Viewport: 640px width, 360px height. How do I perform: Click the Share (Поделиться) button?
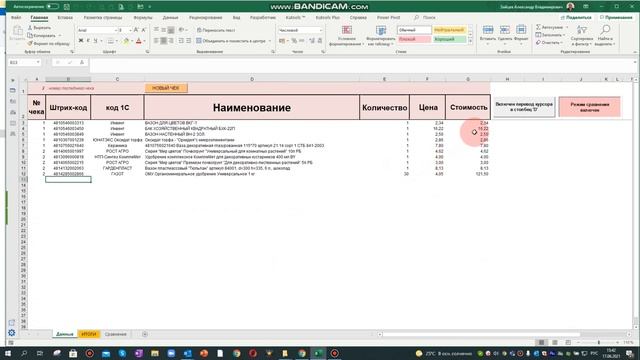coord(576,18)
